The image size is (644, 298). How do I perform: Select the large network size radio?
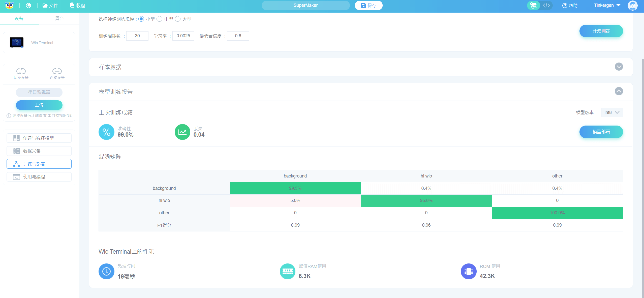coord(178,19)
